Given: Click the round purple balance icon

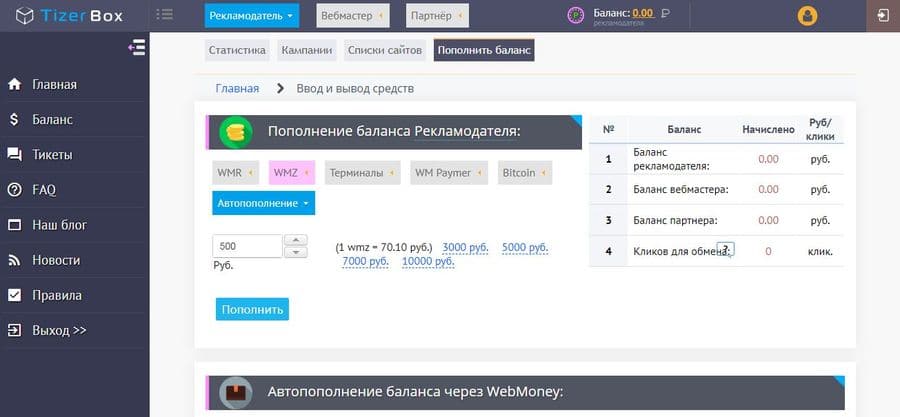Looking at the screenshot, I should (576, 15).
